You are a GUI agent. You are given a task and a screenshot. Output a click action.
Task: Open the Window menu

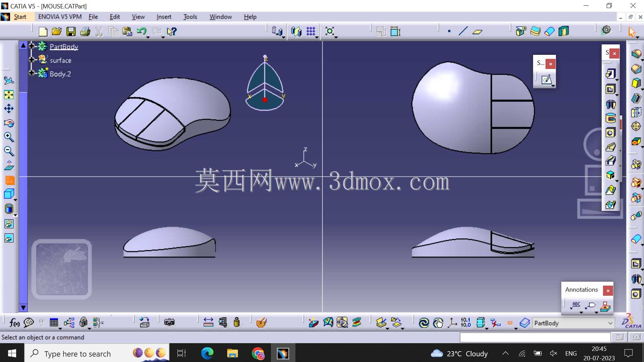220,17
